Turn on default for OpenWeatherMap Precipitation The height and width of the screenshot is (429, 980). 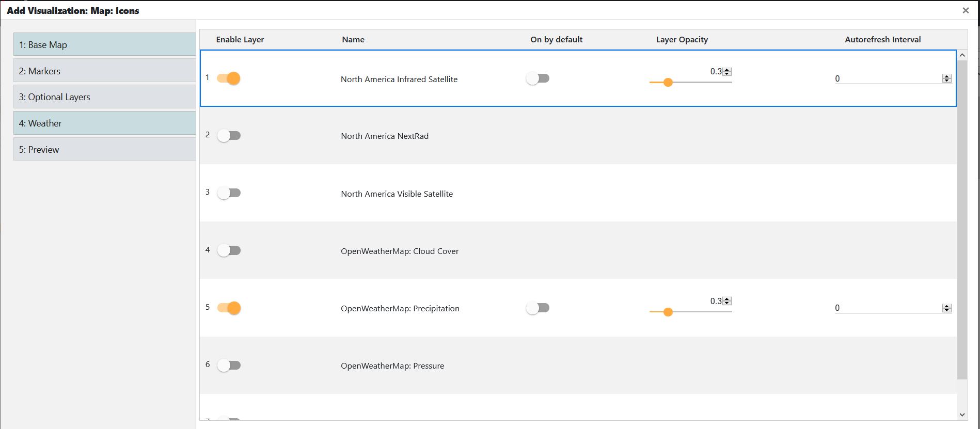(538, 308)
